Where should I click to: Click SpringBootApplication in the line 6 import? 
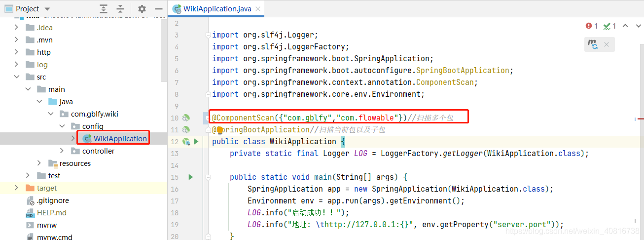(x=463, y=71)
